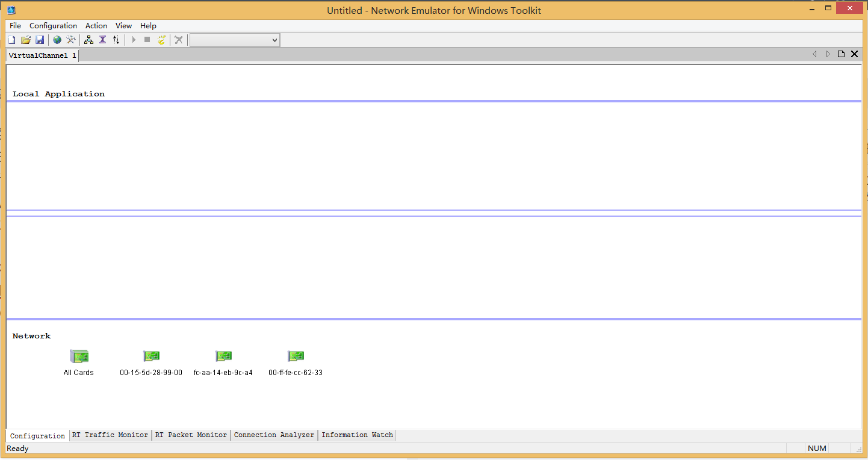Switch to the Connection Analyzer tab
Viewport: 868px width, 460px height.
(x=274, y=435)
